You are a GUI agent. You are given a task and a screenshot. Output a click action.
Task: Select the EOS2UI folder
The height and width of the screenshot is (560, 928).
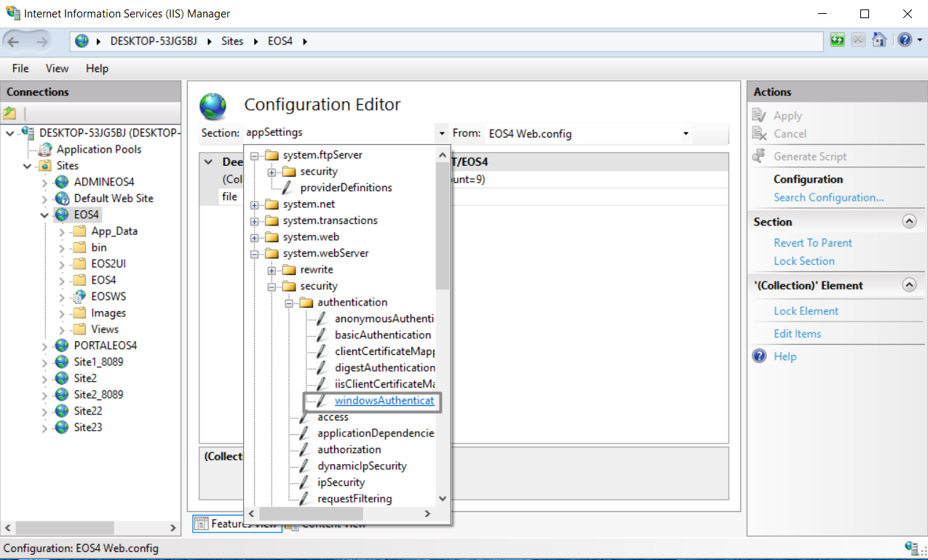pyautogui.click(x=108, y=263)
